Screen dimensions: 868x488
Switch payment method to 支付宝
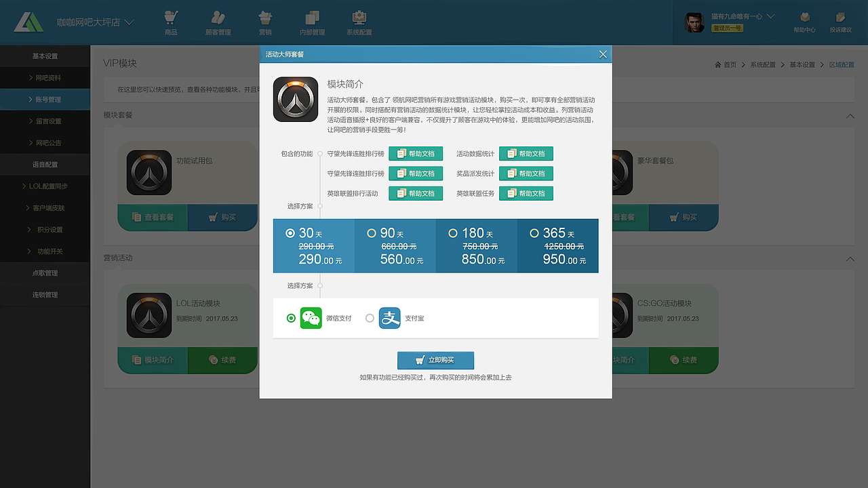click(x=368, y=317)
